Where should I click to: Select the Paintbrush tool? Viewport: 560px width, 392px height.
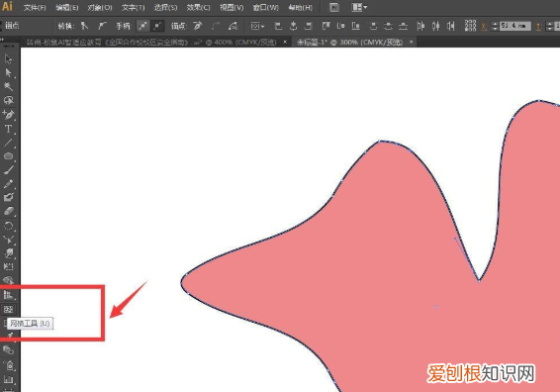(x=8, y=169)
